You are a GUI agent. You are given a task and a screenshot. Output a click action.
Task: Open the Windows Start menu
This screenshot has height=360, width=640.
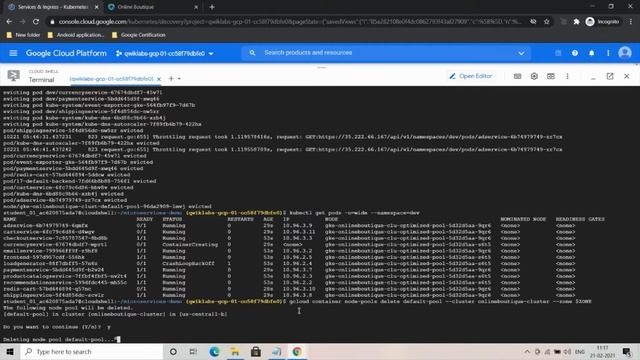tap(10, 352)
